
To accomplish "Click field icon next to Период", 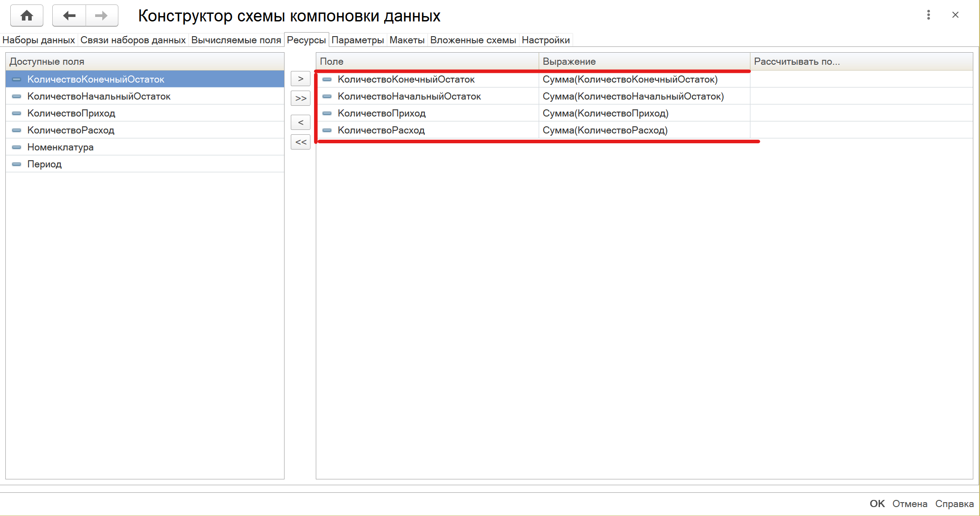I will click(x=17, y=164).
